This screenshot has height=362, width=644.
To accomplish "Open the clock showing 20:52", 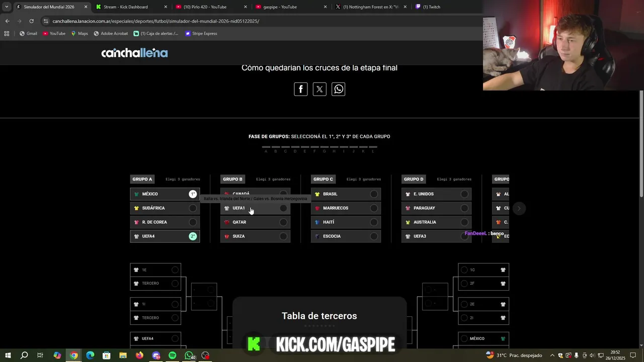I will (x=616, y=355).
